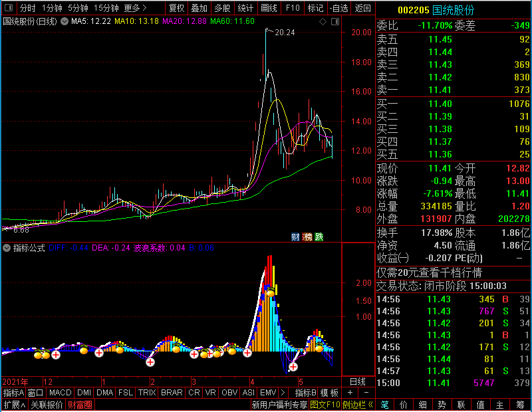Open 模板 template button
This screenshot has width=532, height=412.
[329, 393]
